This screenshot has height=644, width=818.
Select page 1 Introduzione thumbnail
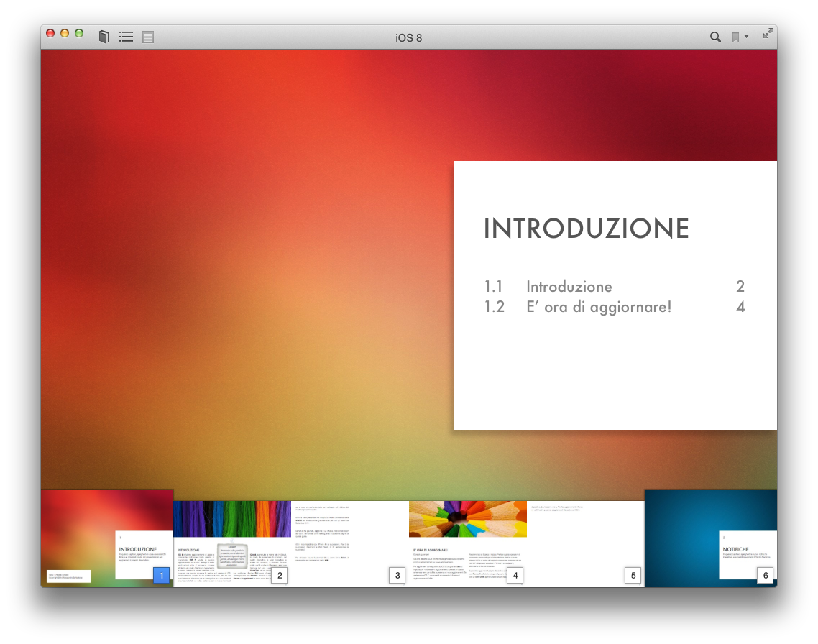tap(107, 538)
